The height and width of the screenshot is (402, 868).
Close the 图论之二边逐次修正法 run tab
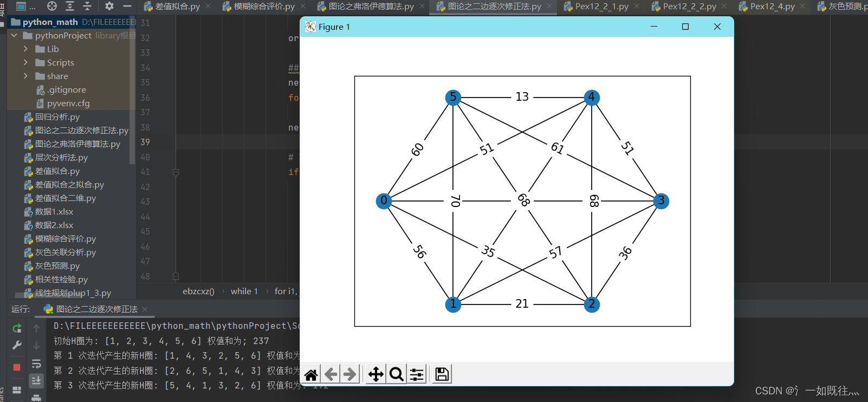[145, 309]
